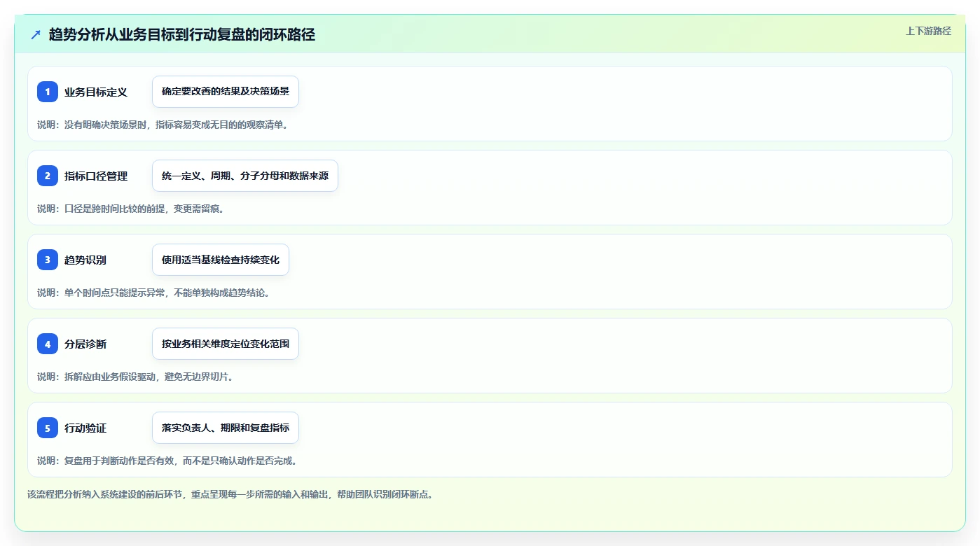Select the 按业务相关维度定位变化范围 chip
This screenshot has height=546, width=980.
[226, 344]
